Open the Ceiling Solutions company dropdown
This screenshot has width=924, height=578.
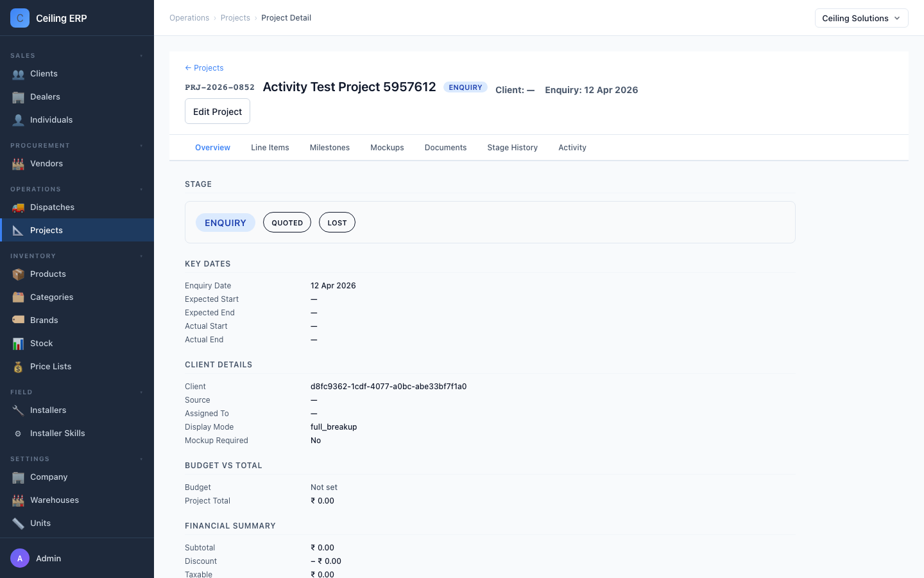861,18
